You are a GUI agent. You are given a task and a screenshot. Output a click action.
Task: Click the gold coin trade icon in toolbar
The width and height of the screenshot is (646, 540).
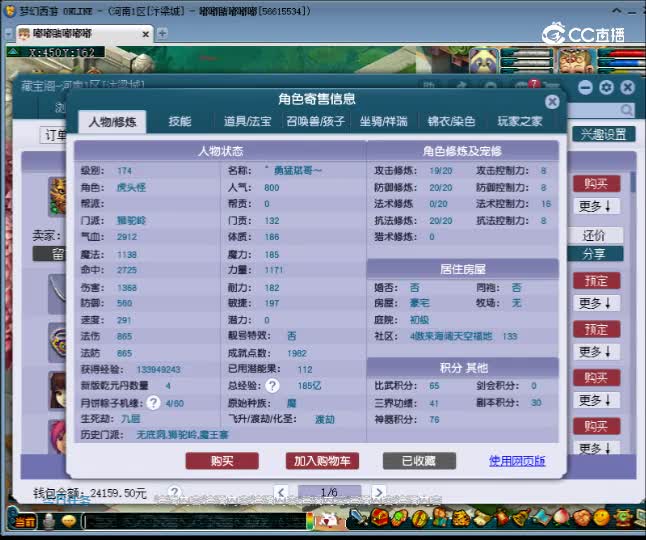pos(419,518)
